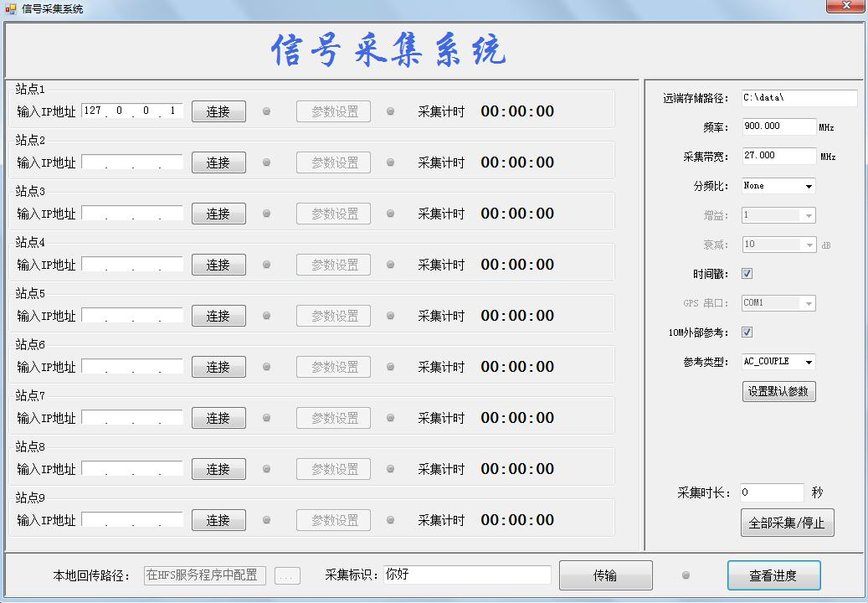Viewport: 868px width, 603px height.
Task: Click the 连接 button for 站点1
Action: (218, 111)
